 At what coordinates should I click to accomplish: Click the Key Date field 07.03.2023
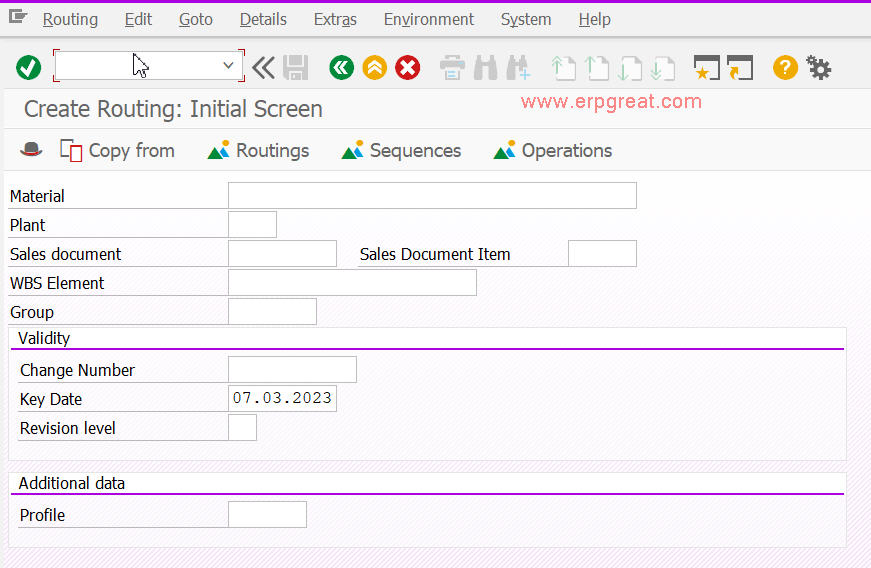tap(282, 398)
